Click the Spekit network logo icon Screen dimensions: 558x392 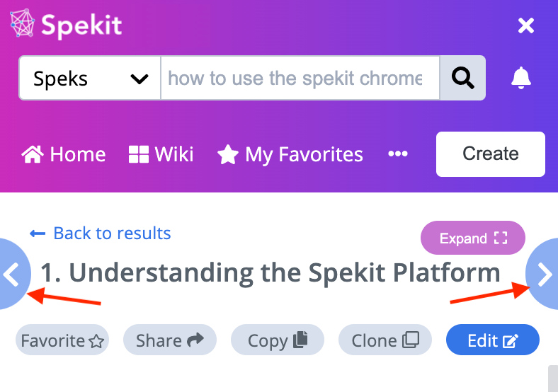coord(23,23)
